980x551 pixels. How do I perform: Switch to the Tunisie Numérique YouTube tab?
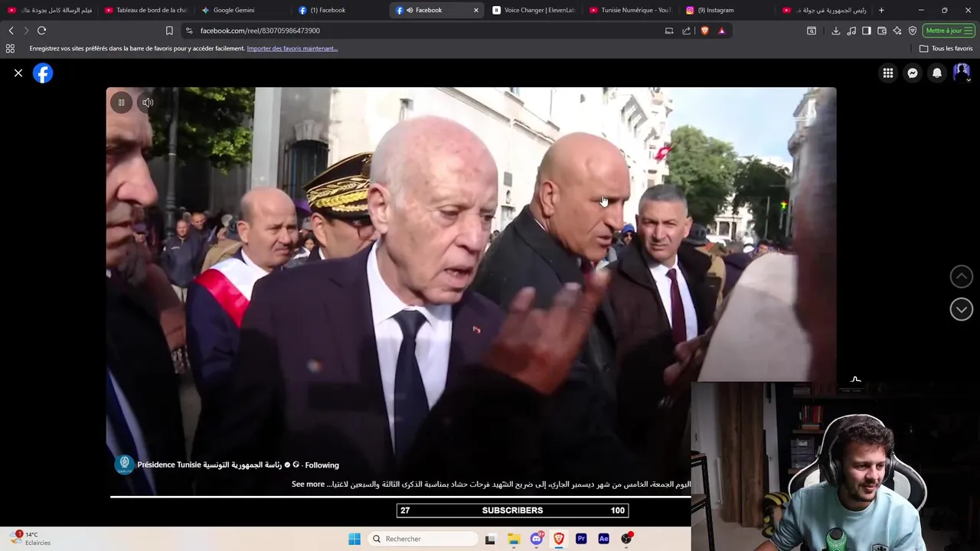point(631,10)
